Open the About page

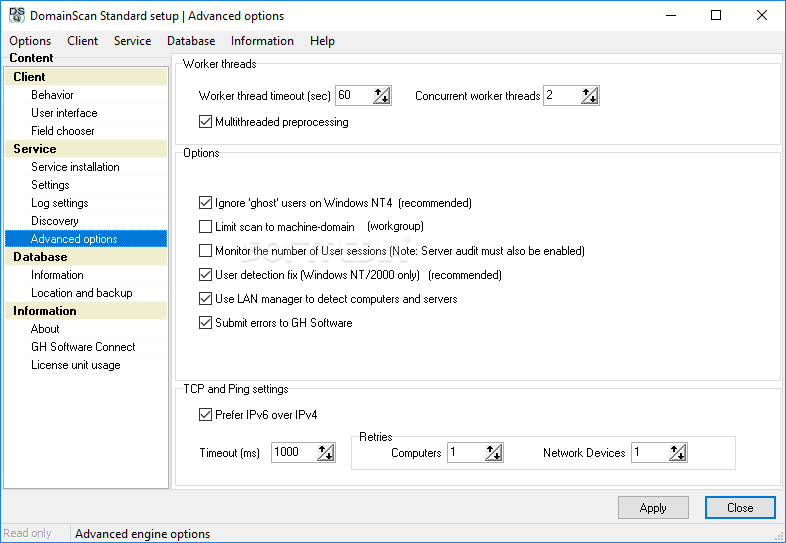(x=45, y=329)
